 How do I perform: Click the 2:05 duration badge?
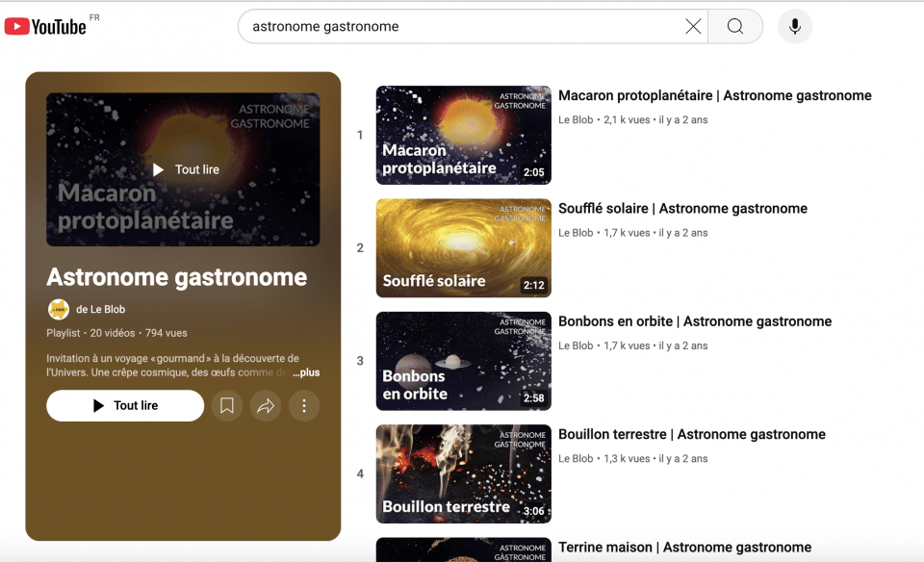(x=534, y=172)
